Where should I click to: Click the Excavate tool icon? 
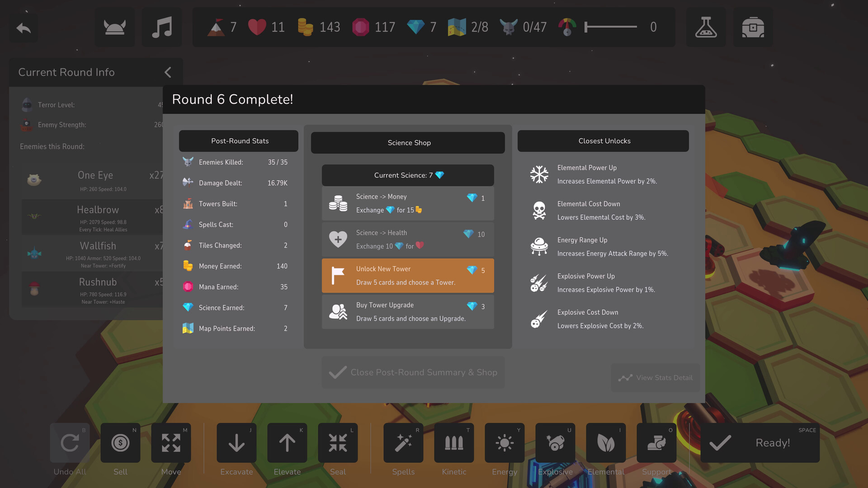[x=237, y=443]
